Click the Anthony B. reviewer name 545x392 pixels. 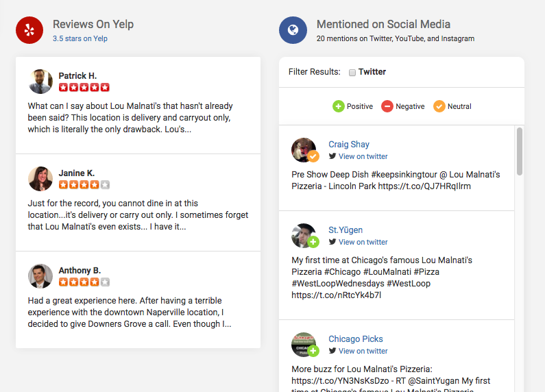pos(80,271)
